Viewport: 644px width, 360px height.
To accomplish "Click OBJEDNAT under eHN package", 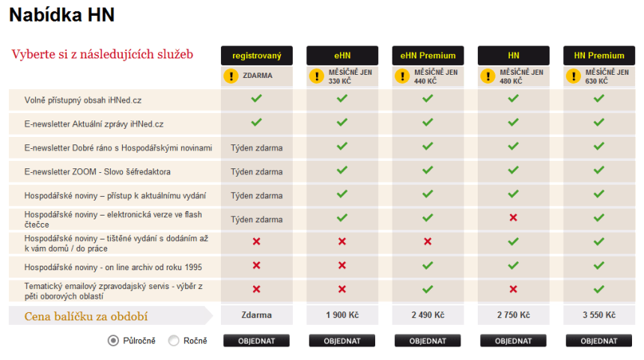I will coord(341,341).
